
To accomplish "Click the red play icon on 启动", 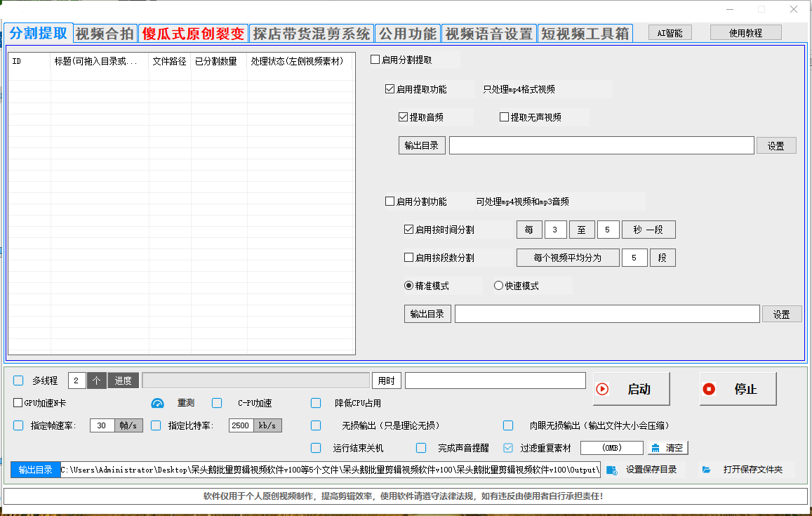I will 604,389.
